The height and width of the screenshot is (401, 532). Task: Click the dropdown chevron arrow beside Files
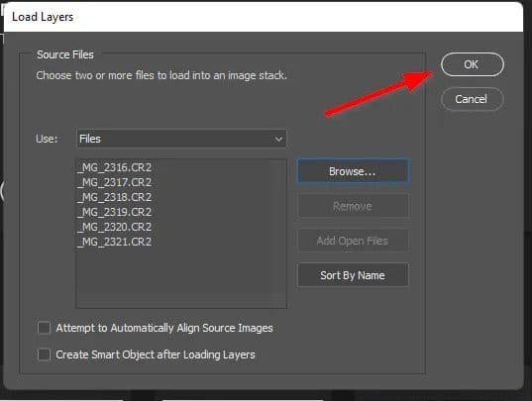[278, 139]
